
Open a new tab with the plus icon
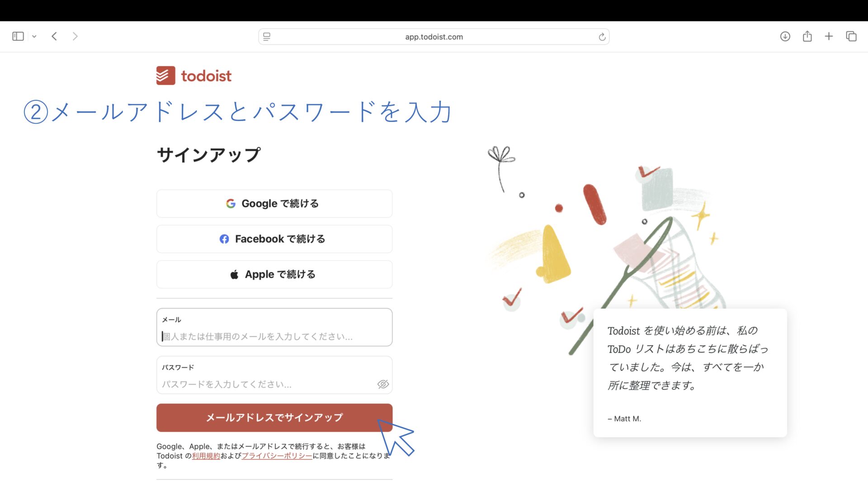point(829,36)
